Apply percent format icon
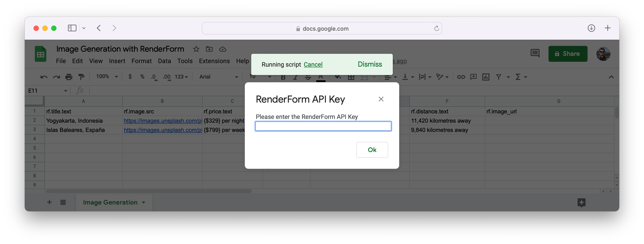Screen dimensions: 644x244 pyautogui.click(x=142, y=77)
